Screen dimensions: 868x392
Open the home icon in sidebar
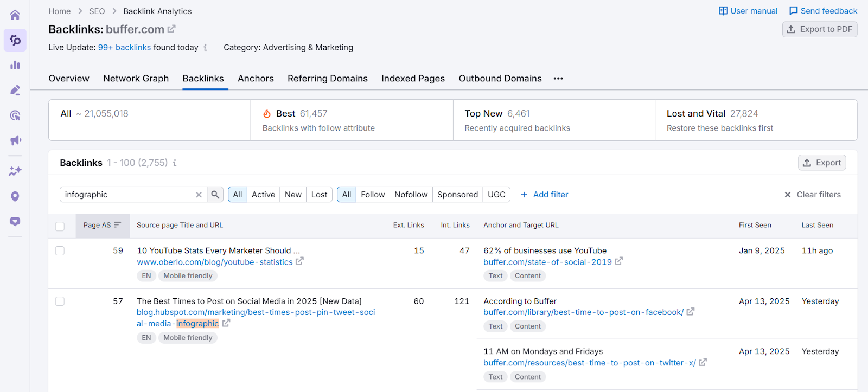pyautogui.click(x=15, y=15)
